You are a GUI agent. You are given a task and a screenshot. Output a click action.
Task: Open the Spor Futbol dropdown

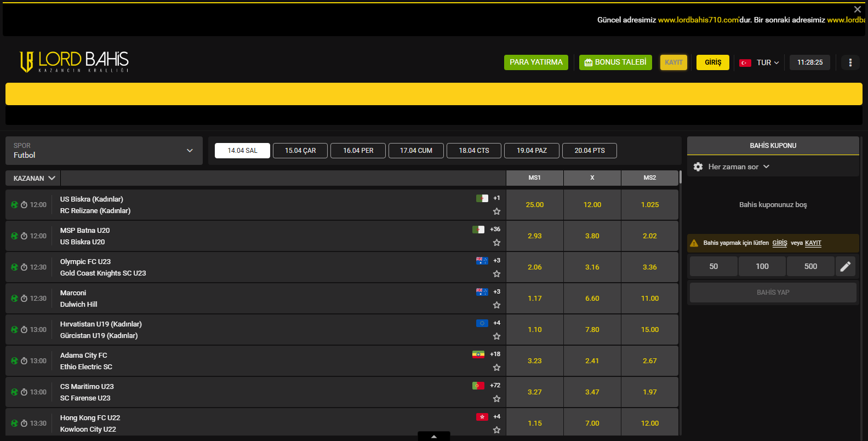[x=104, y=151]
